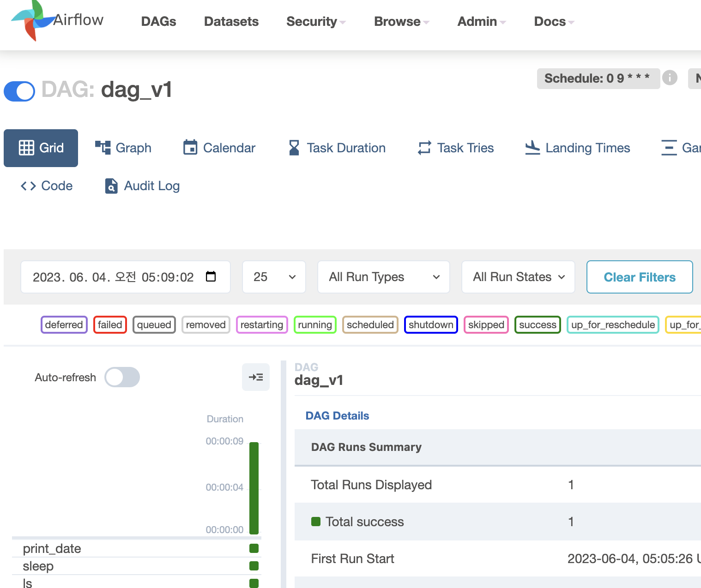
Task: Collapse the details panel with the arrow icon
Action: tap(256, 377)
